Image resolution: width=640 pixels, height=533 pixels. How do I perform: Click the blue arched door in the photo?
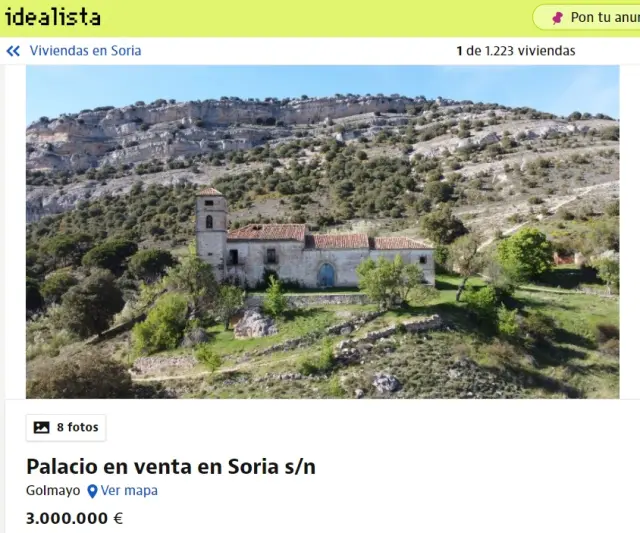(x=326, y=275)
